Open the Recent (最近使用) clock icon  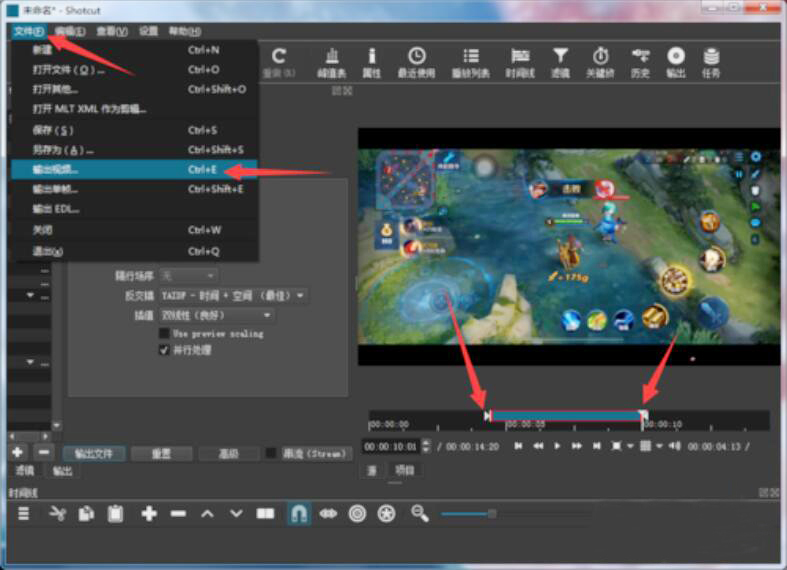(x=416, y=60)
